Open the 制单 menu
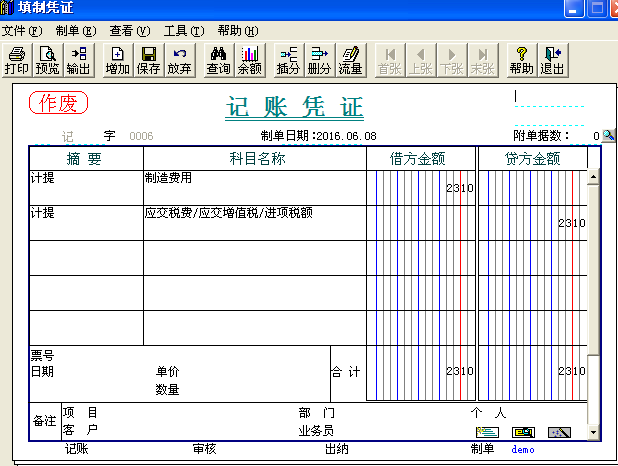The height and width of the screenshot is (466, 618). (x=76, y=31)
